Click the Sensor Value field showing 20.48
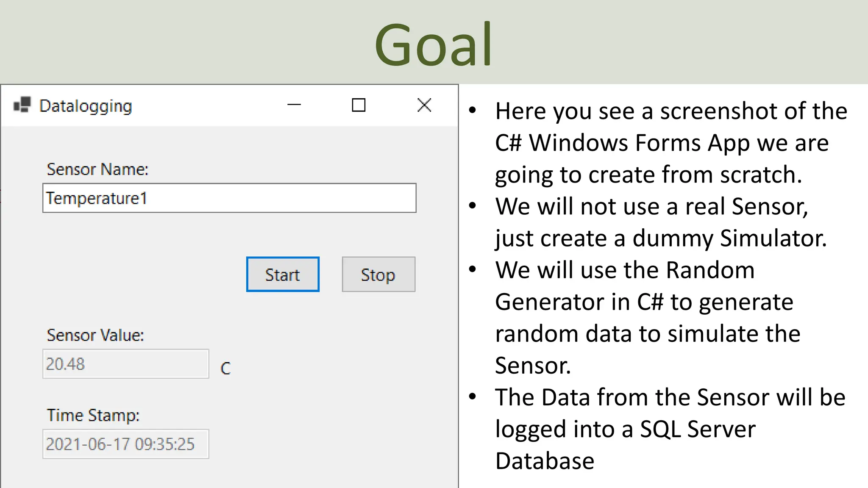868x488 pixels. (125, 364)
